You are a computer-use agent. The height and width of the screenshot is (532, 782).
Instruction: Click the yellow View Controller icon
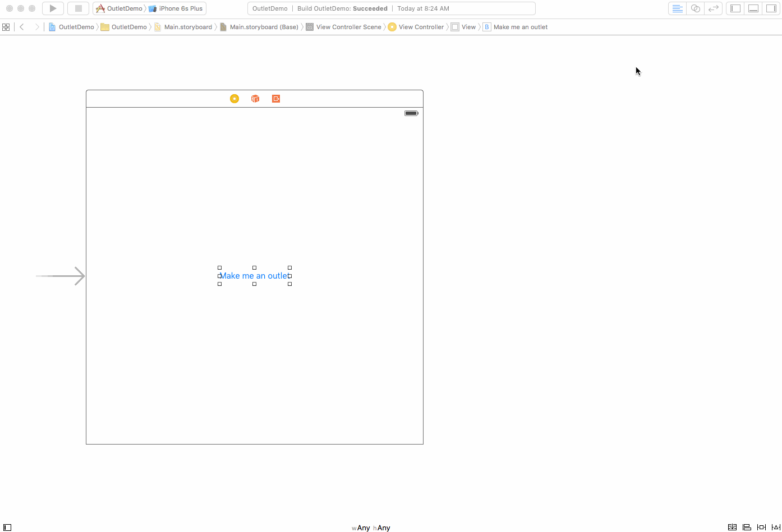coord(234,98)
